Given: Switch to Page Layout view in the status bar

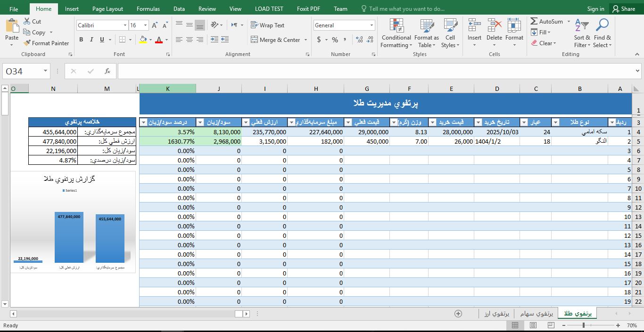Looking at the screenshot, I should 533,325.
